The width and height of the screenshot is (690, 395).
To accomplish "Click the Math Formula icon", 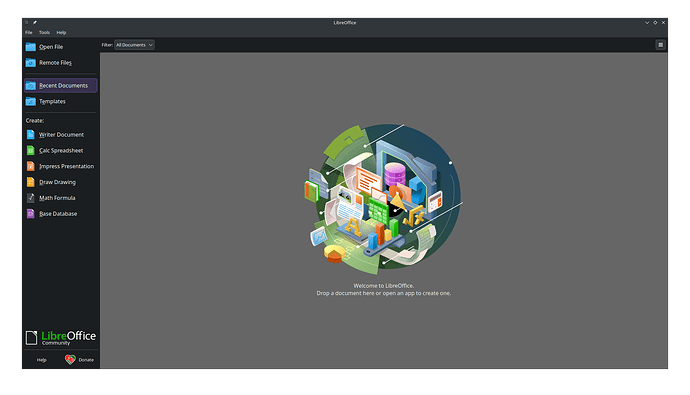I will [x=30, y=198].
